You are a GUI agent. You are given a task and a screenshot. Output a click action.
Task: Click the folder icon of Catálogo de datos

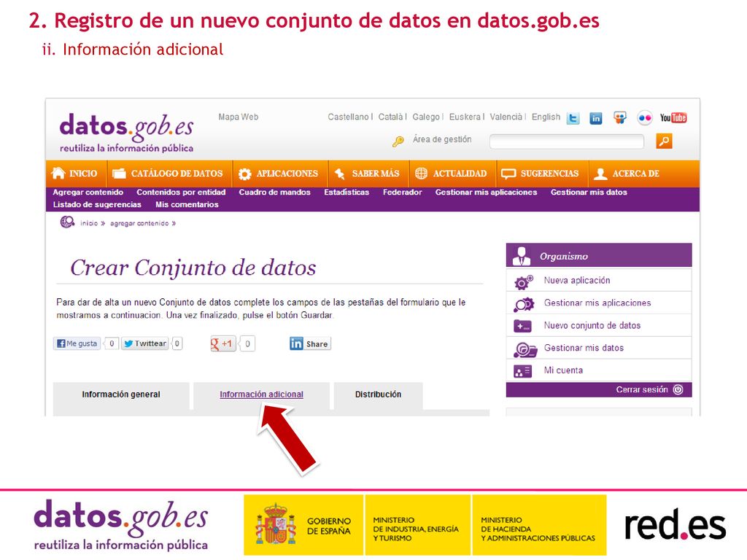tap(119, 174)
